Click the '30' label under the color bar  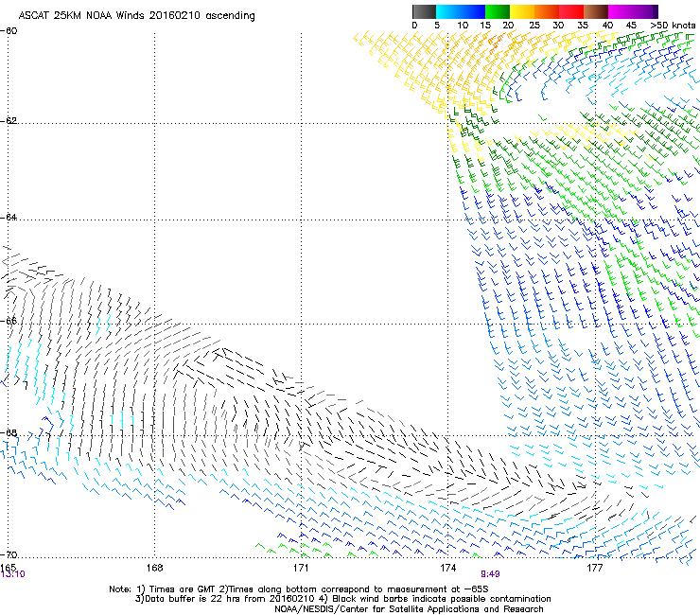558,26
